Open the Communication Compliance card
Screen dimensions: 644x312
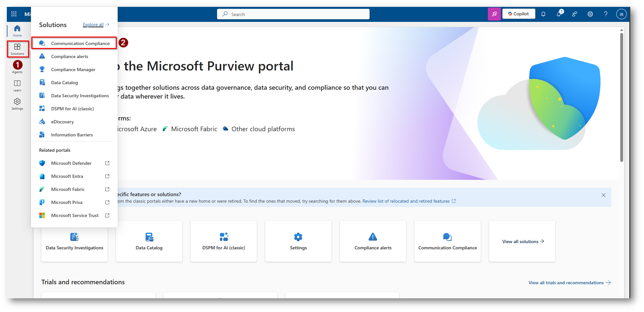[x=448, y=241]
